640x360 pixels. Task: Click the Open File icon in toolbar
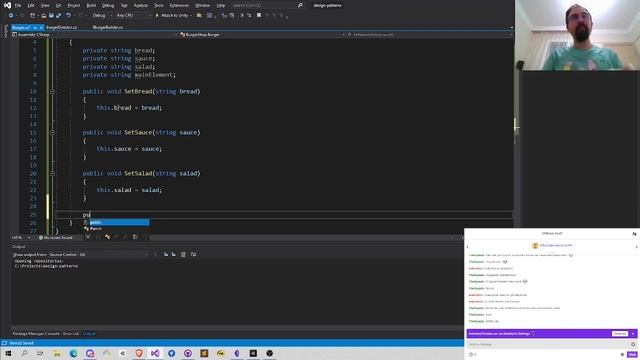(x=43, y=16)
